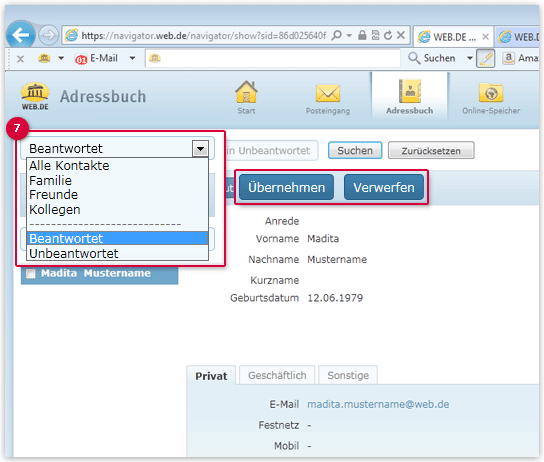This screenshot has height=462, width=544.
Task: Click the WEB.DE toolbar logo icon
Action: [44, 58]
